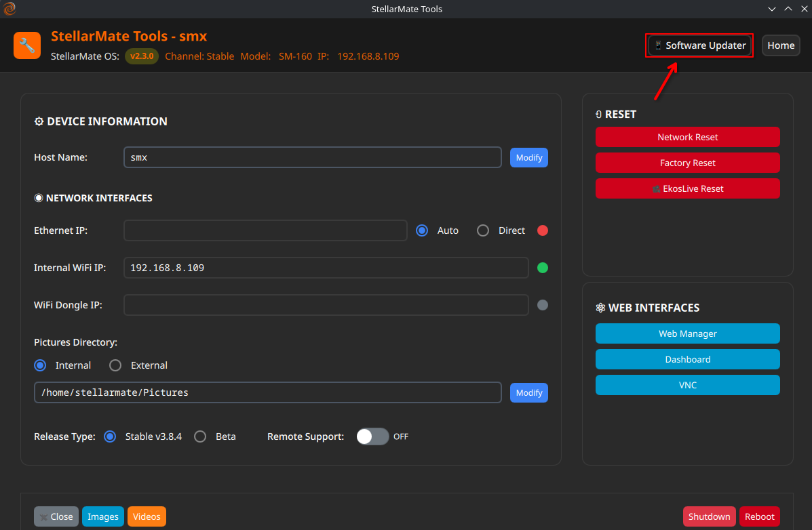812x530 pixels.
Task: Open the Videos folder button
Action: [147, 516]
